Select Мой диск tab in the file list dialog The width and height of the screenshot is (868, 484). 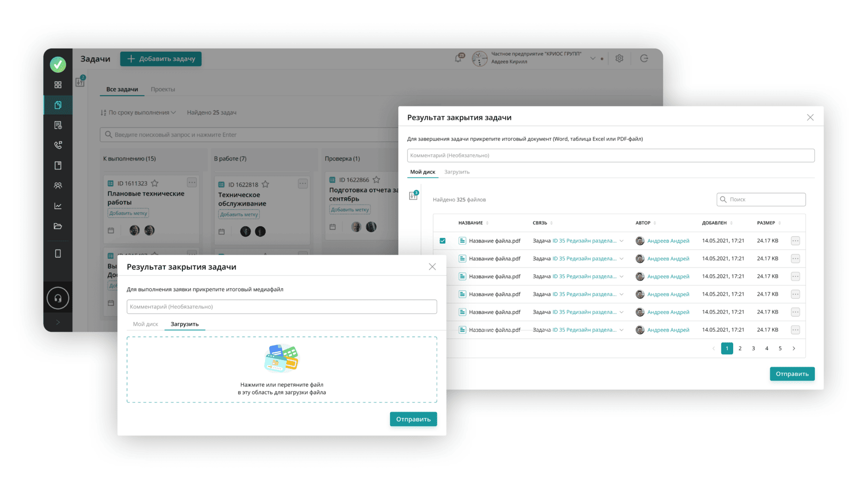pos(423,172)
